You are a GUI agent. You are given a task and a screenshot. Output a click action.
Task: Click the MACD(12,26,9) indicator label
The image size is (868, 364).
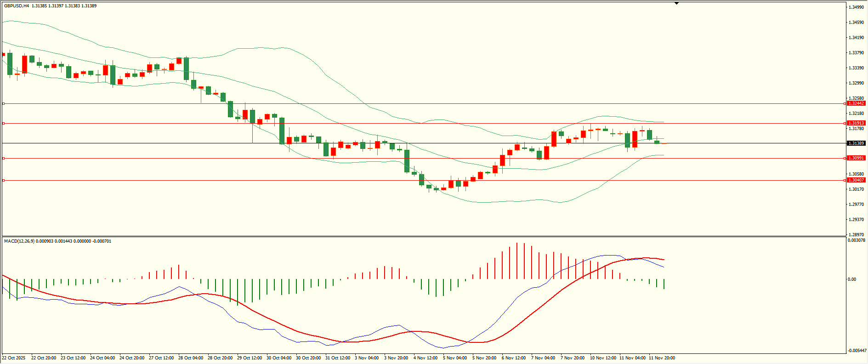point(19,241)
